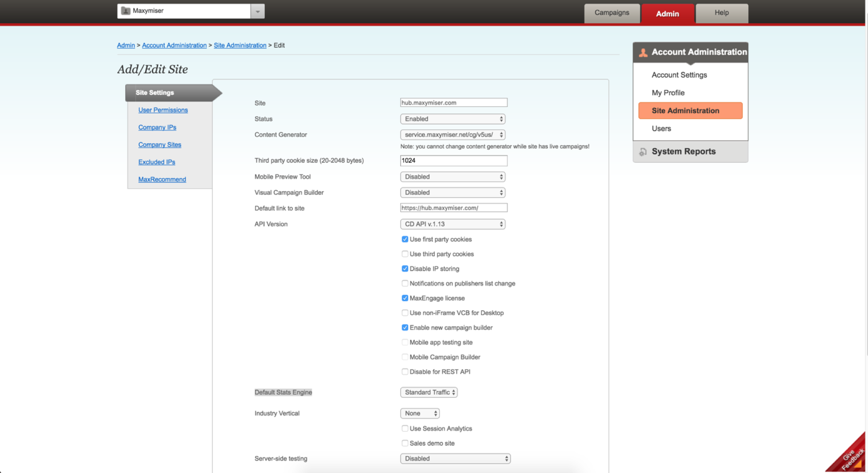Viewport: 868px width, 473px height.
Task: Click the System Reports icon
Action: 643,152
